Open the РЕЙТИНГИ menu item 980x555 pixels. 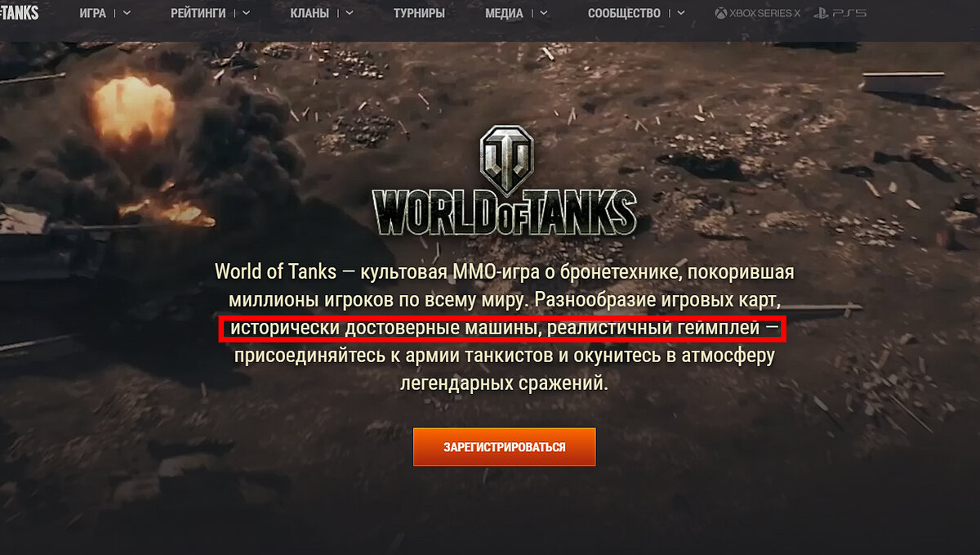click(x=198, y=13)
